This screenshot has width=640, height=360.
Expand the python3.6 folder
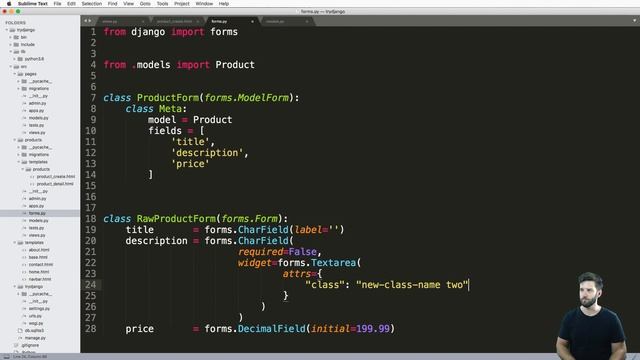(x=15, y=59)
